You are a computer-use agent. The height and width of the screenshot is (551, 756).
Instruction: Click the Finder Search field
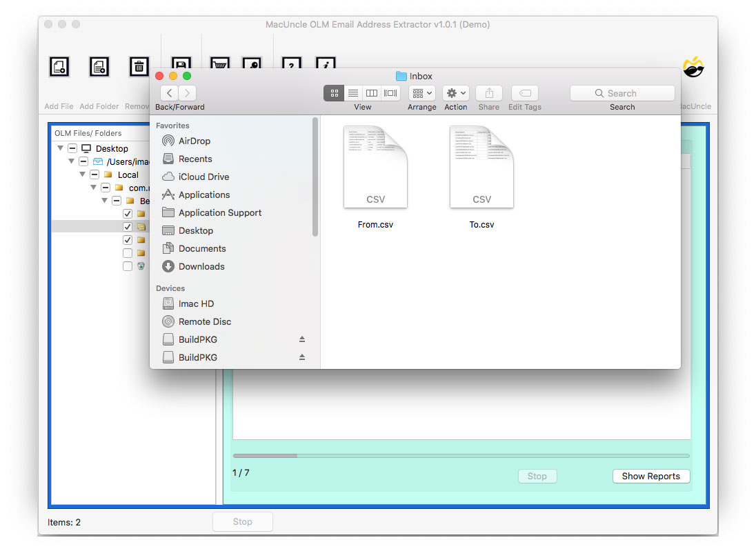tap(622, 93)
